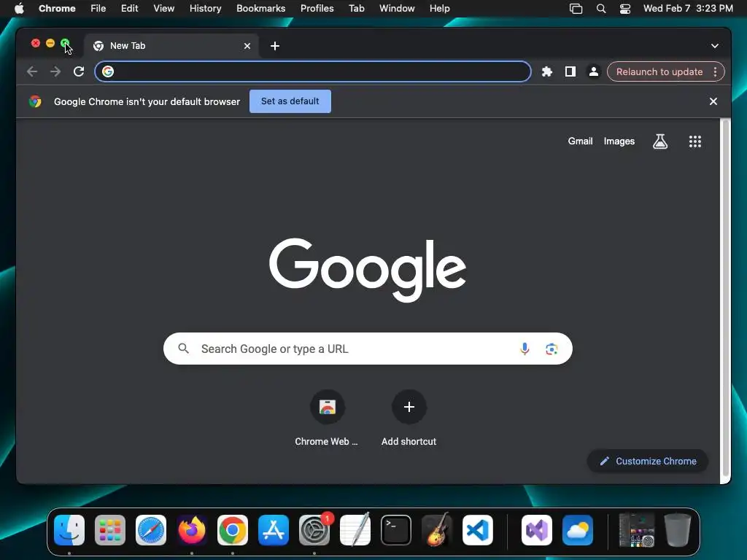Screen dimensions: 747x560
Task: Open TextEdit from the Dock
Action: point(355,530)
